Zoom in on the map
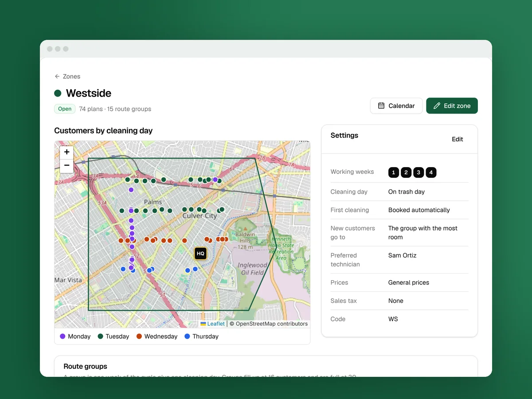The height and width of the screenshot is (399, 532). coord(66,152)
